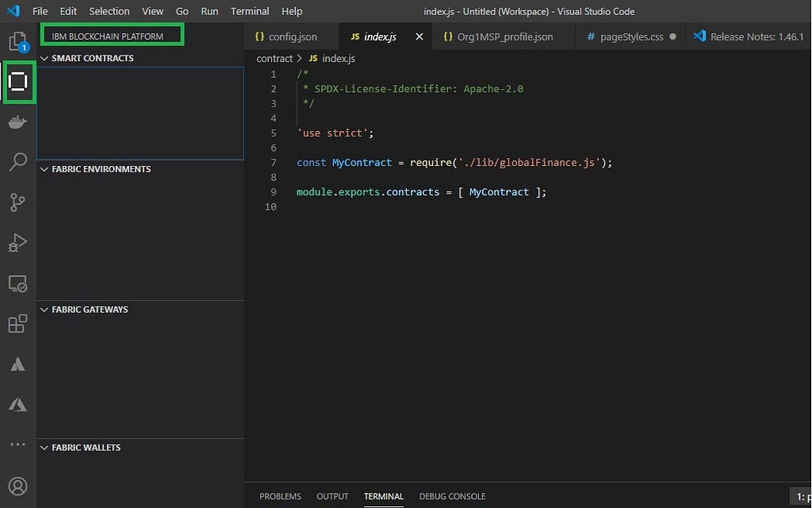Close the index.js editor tab

pyautogui.click(x=419, y=37)
